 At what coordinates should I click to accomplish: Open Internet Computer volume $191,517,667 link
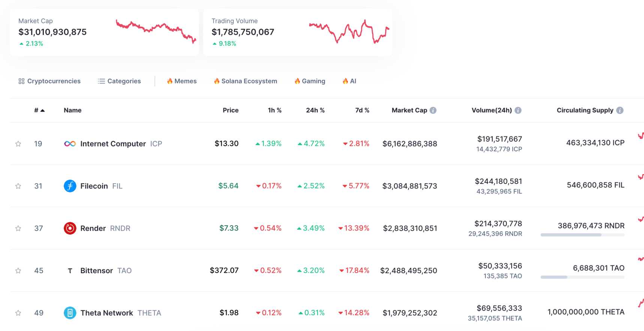(x=500, y=139)
